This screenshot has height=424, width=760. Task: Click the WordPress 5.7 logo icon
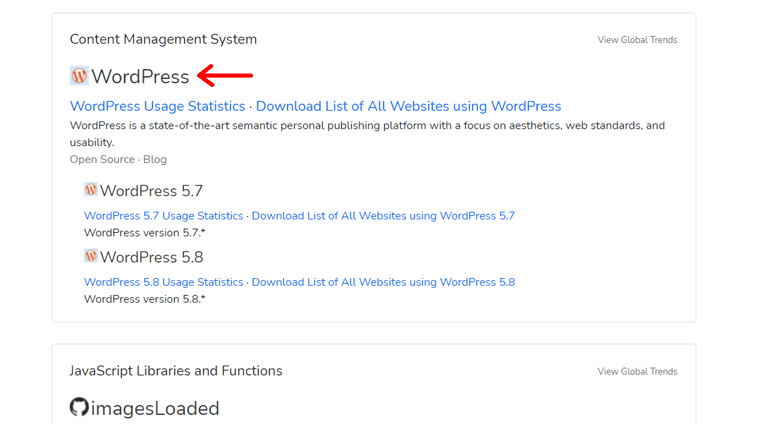(91, 190)
